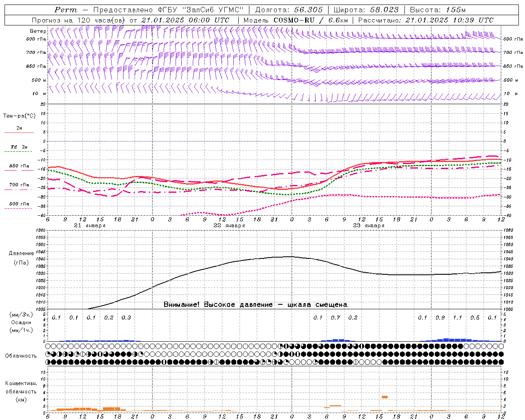Viewport: 525px width, 420px height.
Task: Click the "21 января" date label
Action: click(90, 226)
